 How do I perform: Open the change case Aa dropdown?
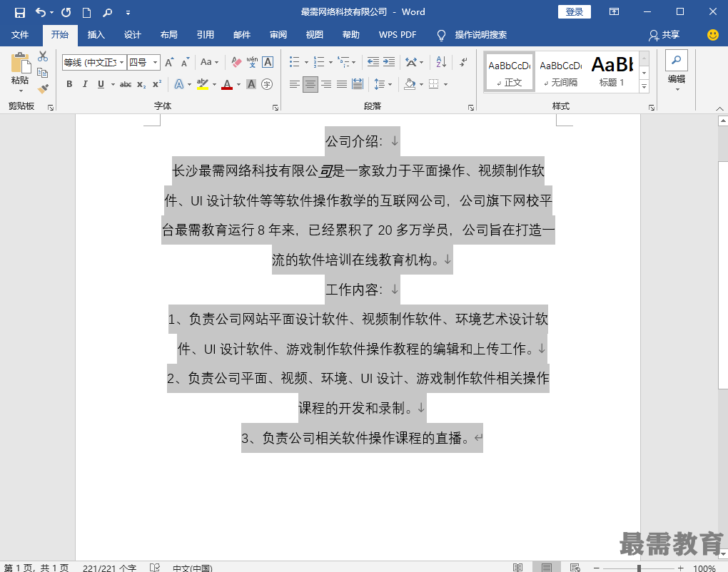[x=209, y=62]
